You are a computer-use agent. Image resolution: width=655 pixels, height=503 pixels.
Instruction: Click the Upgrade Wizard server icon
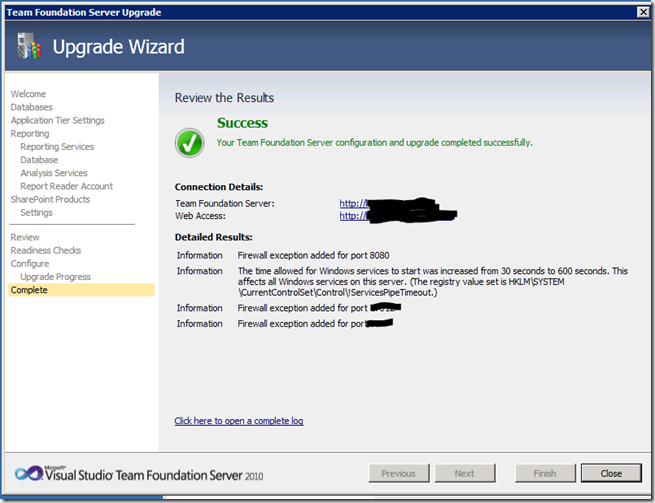29,46
